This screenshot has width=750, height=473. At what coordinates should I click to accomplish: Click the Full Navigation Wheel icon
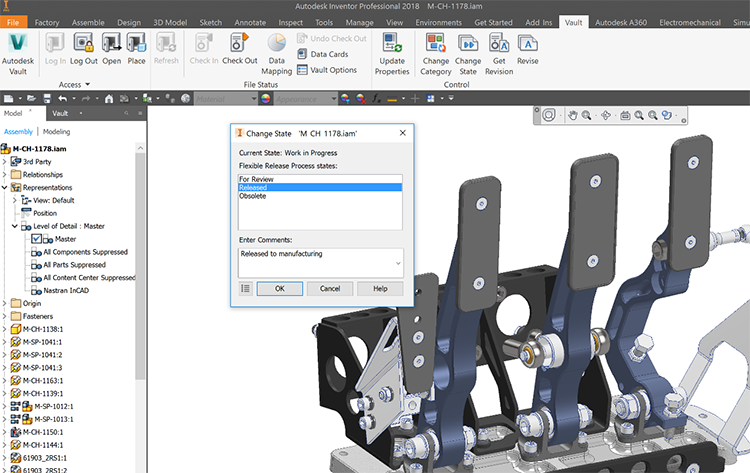pyautogui.click(x=549, y=115)
